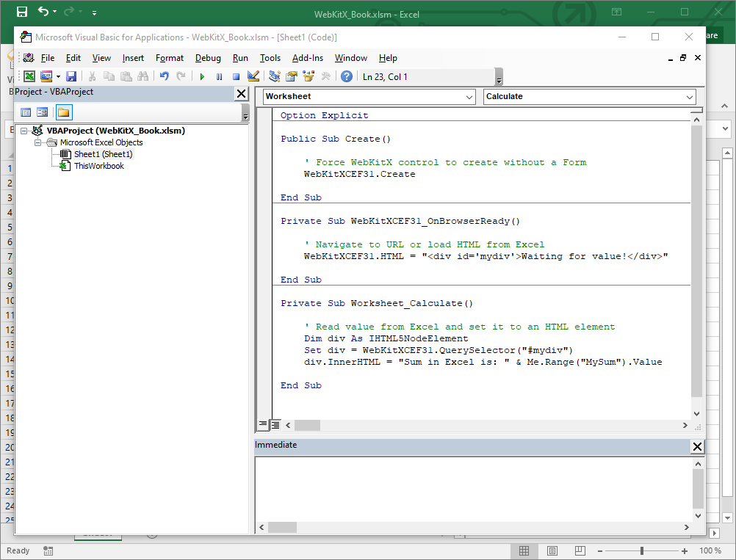
Task: Switch Excel to Page Layout view
Action: pos(552,550)
